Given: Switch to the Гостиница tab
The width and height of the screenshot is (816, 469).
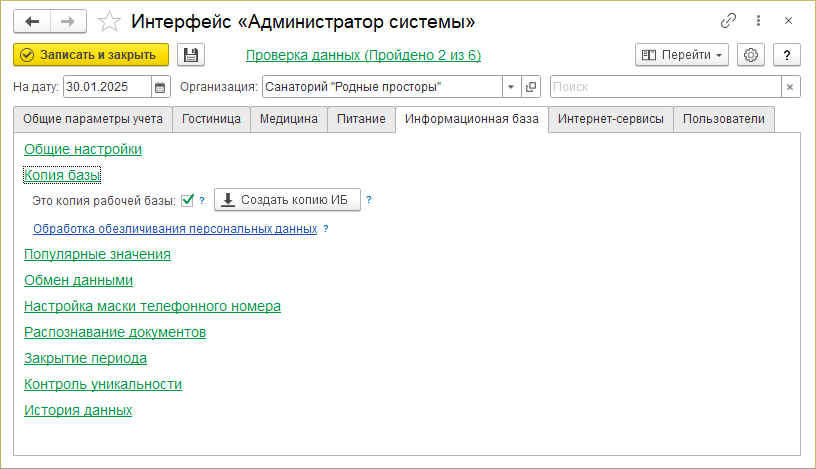Looking at the screenshot, I should [211, 119].
